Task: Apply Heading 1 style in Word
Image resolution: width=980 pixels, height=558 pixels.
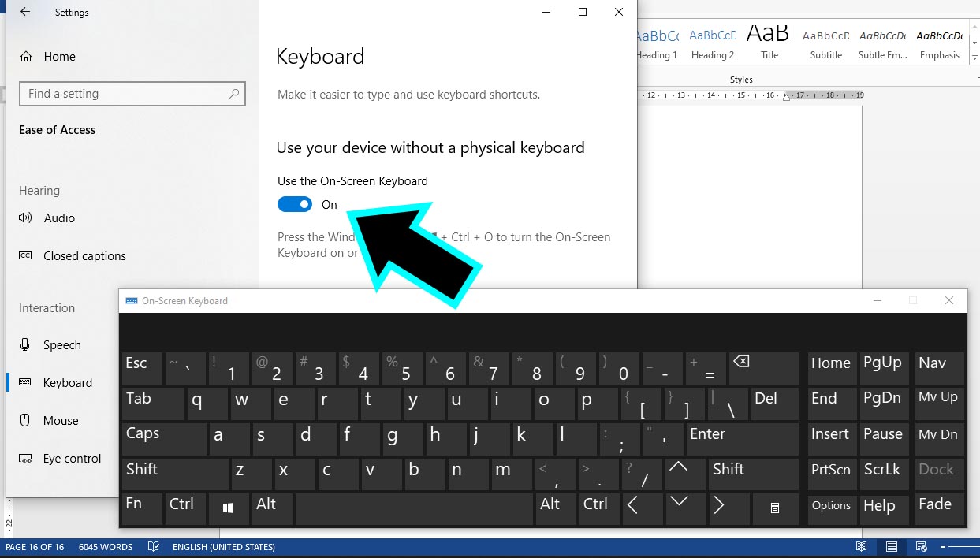Action: [x=658, y=42]
